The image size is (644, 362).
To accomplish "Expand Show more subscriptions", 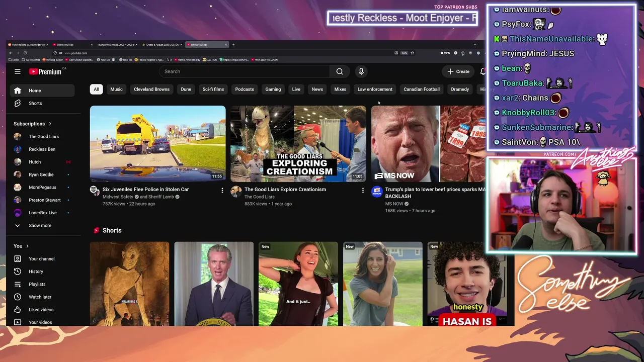I will click(x=42, y=225).
